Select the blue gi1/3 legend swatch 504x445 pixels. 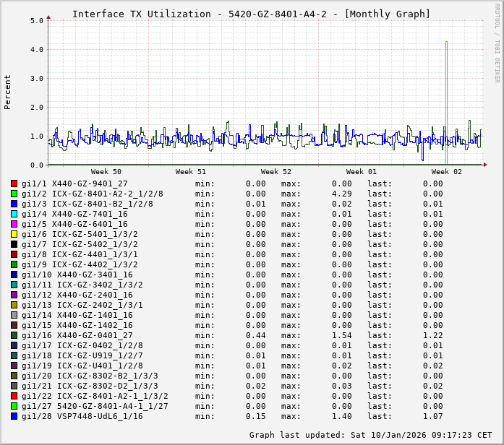coord(14,204)
